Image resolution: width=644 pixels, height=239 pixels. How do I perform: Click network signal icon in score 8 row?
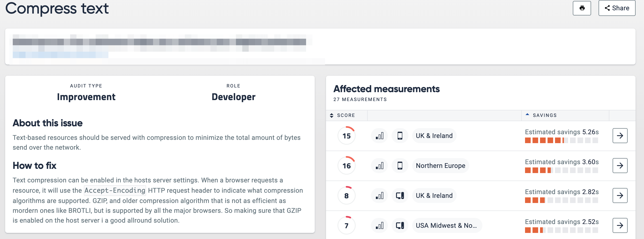(379, 196)
